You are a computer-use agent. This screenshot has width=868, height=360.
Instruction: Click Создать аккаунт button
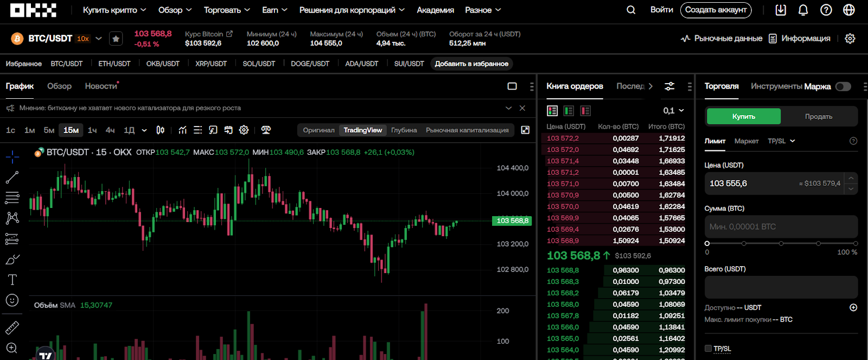click(716, 10)
